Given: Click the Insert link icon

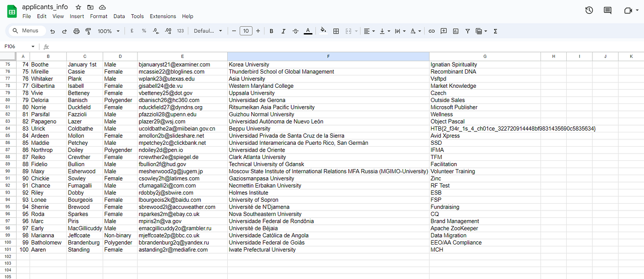Looking at the screenshot, I should click(431, 31).
